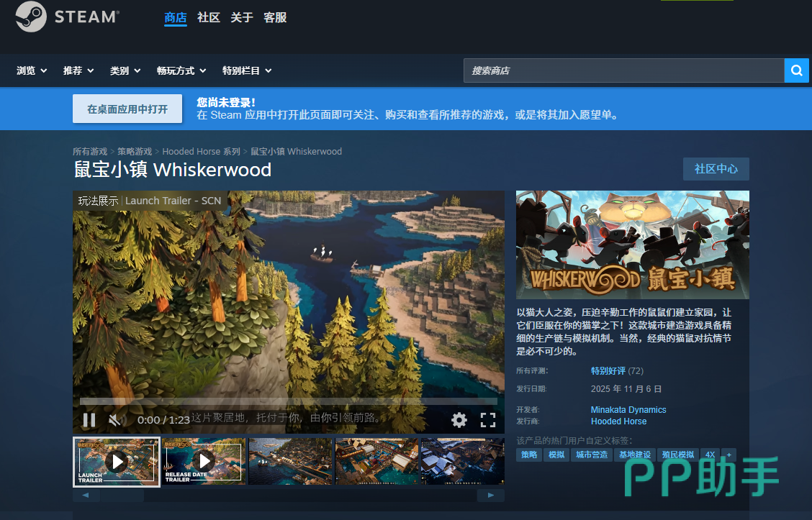Viewport: 812px width, 520px height.
Task: Type in the 搜索商店 search field
Action: pos(623,70)
